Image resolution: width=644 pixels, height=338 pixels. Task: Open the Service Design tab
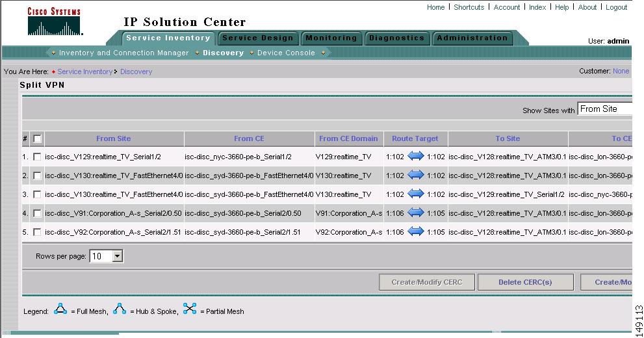257,38
